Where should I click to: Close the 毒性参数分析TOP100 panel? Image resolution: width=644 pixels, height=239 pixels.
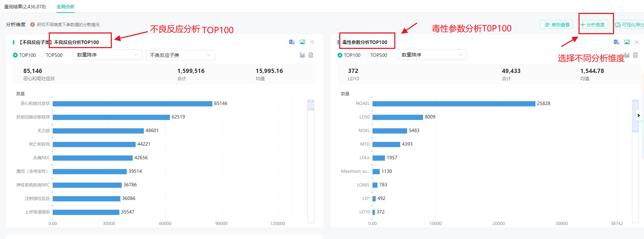(637, 42)
